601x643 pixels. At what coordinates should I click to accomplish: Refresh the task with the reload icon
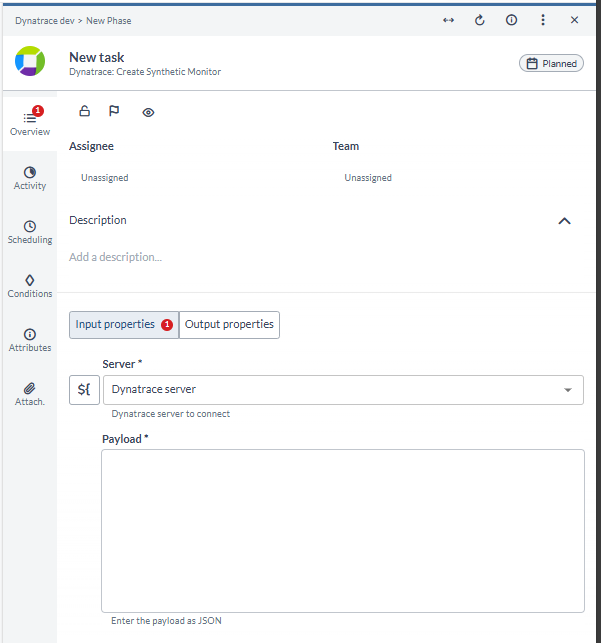pyautogui.click(x=480, y=20)
